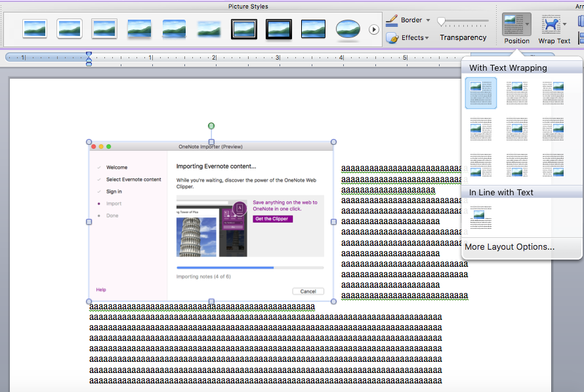Screen dimensions: 584x392
Task: Apply the fourth reflected picture style
Action: [x=139, y=29]
